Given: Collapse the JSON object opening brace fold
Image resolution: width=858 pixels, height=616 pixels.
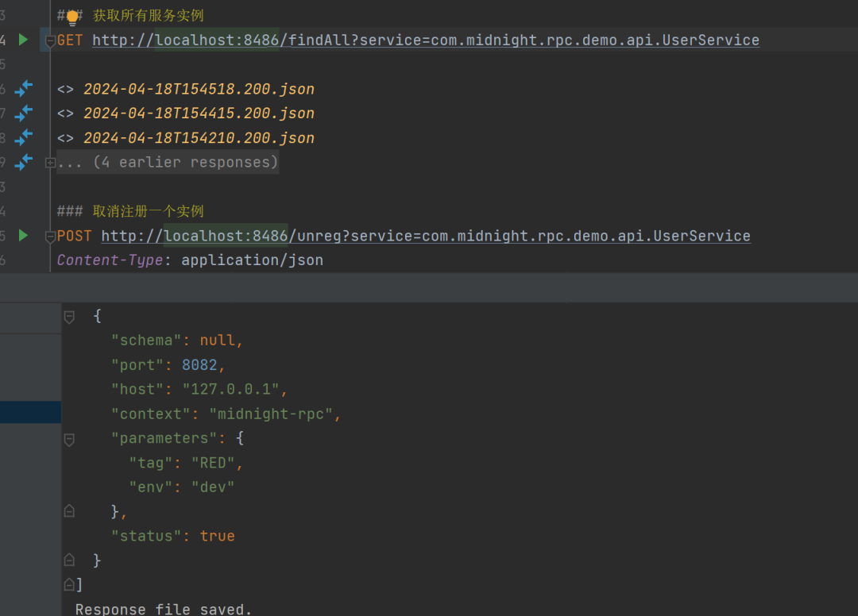Looking at the screenshot, I should tap(69, 317).
